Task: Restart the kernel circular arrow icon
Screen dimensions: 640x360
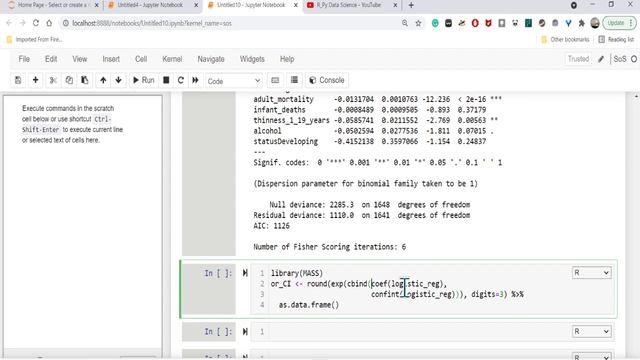Action: point(181,80)
